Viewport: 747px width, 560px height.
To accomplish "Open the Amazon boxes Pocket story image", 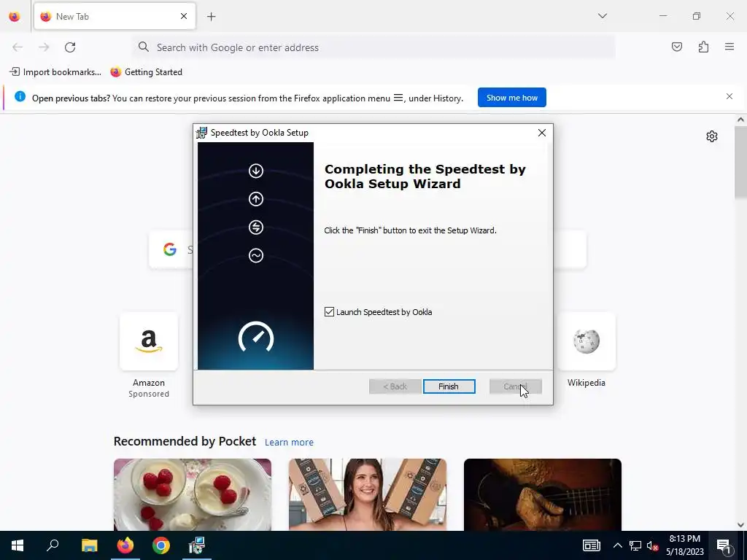I will [368, 495].
